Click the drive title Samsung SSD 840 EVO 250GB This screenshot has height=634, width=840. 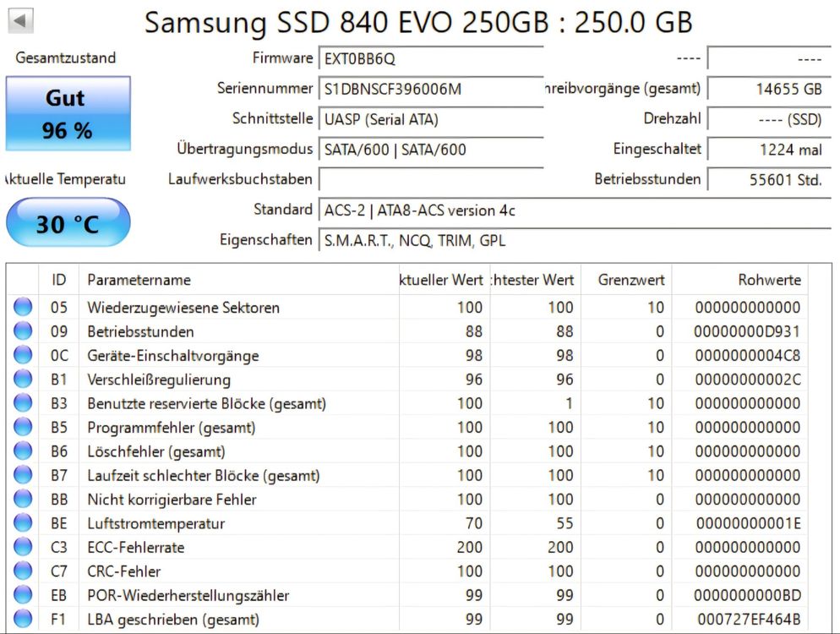point(346,23)
